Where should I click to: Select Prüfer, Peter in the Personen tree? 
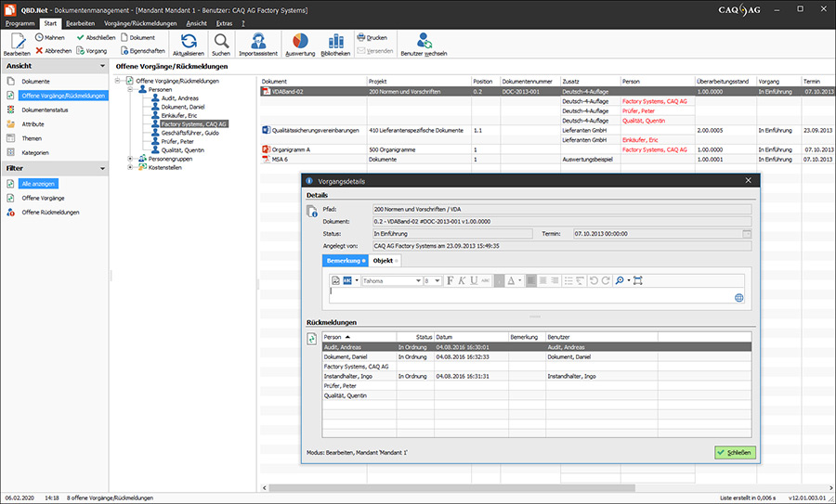tap(177, 142)
